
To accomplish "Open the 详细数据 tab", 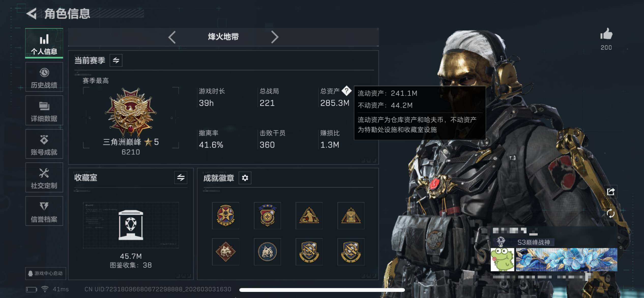I will pos(44,111).
